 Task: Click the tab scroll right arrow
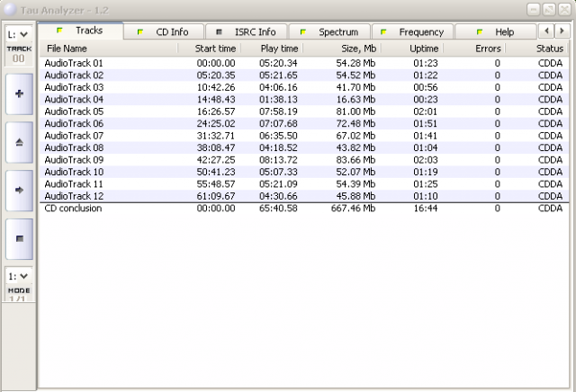pos(562,31)
